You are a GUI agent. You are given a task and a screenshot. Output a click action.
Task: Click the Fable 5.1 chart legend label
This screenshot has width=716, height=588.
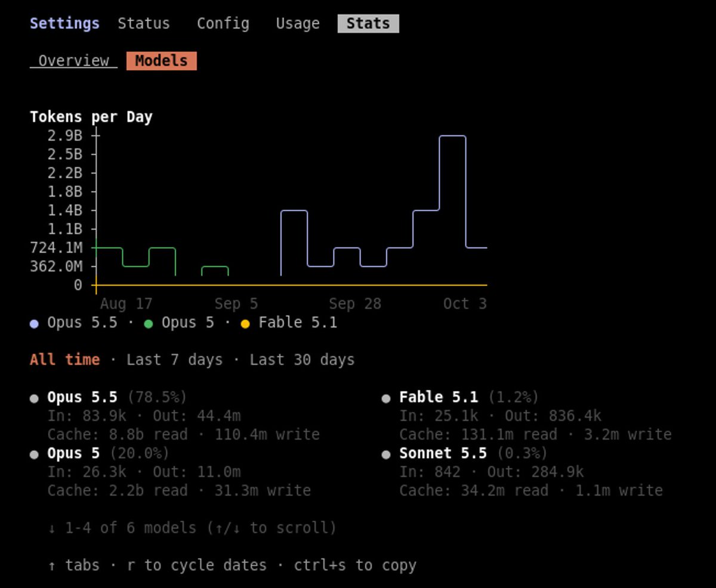[x=297, y=323]
